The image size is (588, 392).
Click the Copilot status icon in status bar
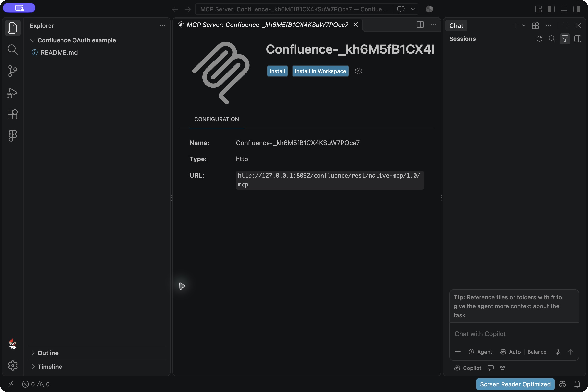click(563, 384)
